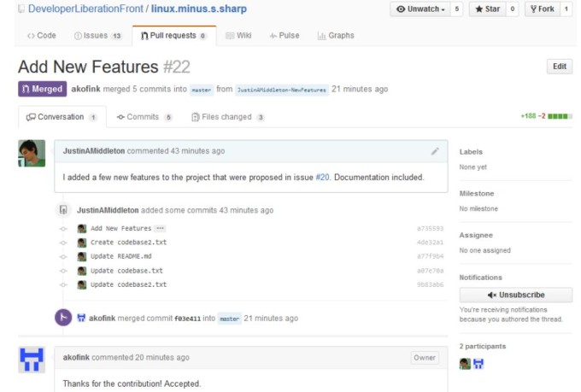Click the Labels sidebar heading
581x392 pixels.
pos(471,152)
